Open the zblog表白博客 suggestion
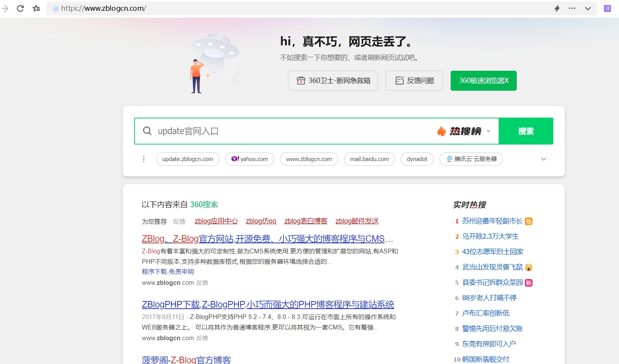This screenshot has height=364, width=619. (306, 221)
